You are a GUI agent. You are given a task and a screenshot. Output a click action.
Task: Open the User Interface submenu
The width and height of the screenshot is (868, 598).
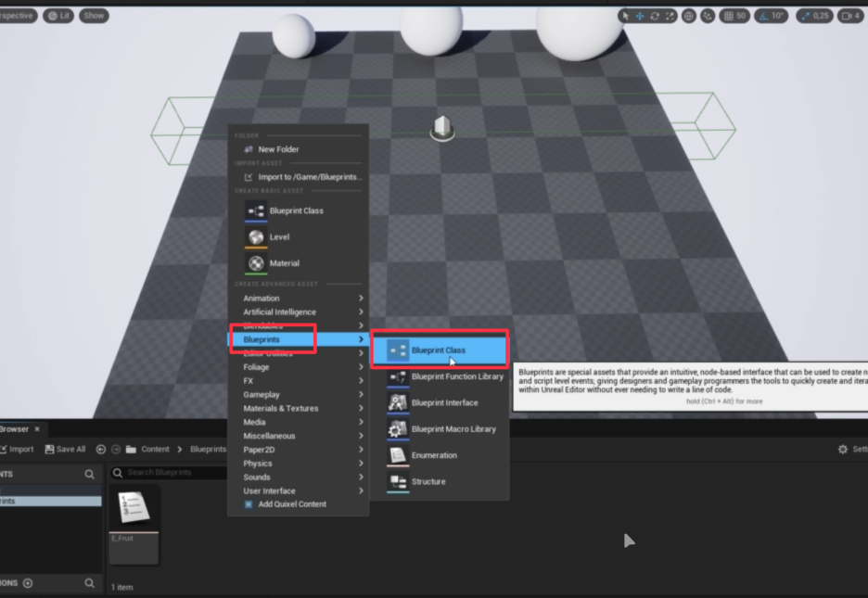pos(299,491)
